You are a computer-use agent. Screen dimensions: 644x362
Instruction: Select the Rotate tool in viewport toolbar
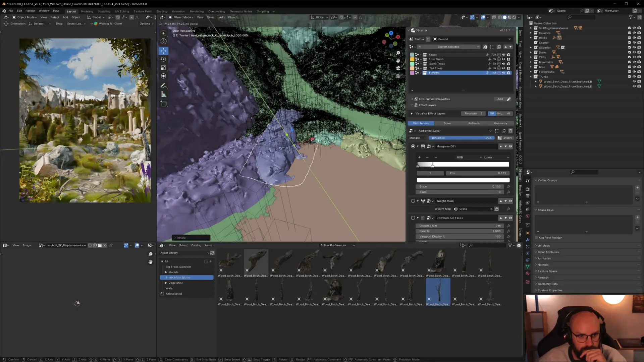point(163,59)
